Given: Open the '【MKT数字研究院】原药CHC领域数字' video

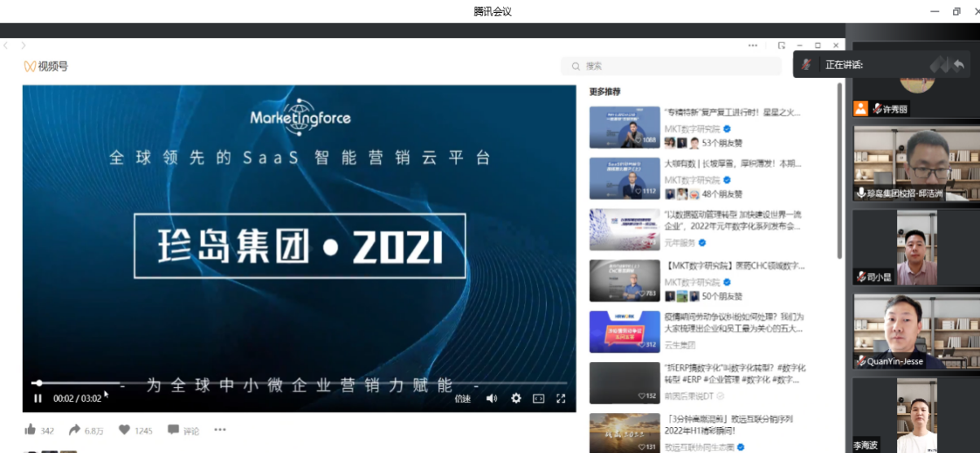Looking at the screenshot, I should [x=734, y=265].
